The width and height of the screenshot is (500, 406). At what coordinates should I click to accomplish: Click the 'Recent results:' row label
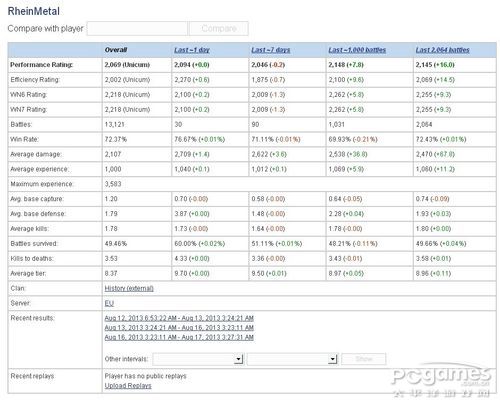tap(32, 318)
